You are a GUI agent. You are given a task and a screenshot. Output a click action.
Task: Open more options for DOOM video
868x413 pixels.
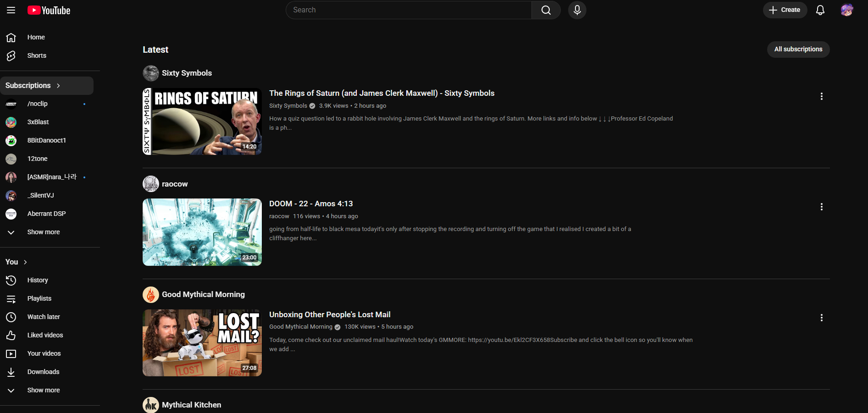[821, 207]
